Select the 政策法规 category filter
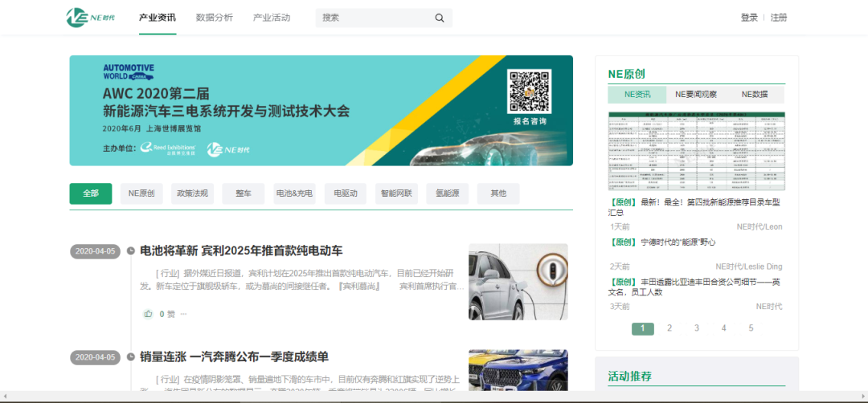Image resolution: width=868 pixels, height=403 pixels. 192,193
